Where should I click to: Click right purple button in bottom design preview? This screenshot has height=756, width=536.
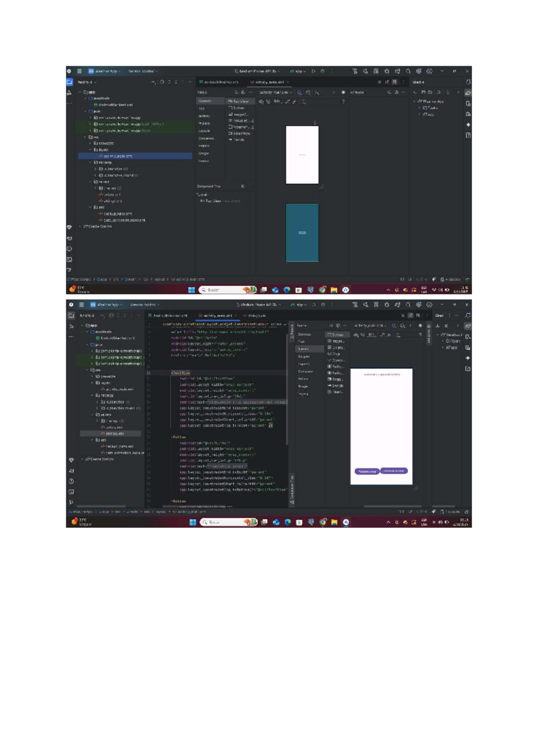pyautogui.click(x=394, y=470)
